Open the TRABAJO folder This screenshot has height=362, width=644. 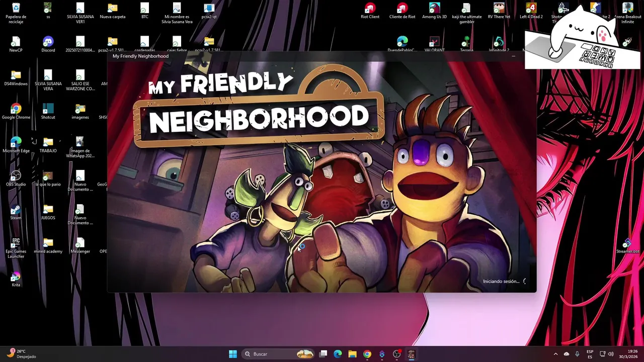pos(48,145)
